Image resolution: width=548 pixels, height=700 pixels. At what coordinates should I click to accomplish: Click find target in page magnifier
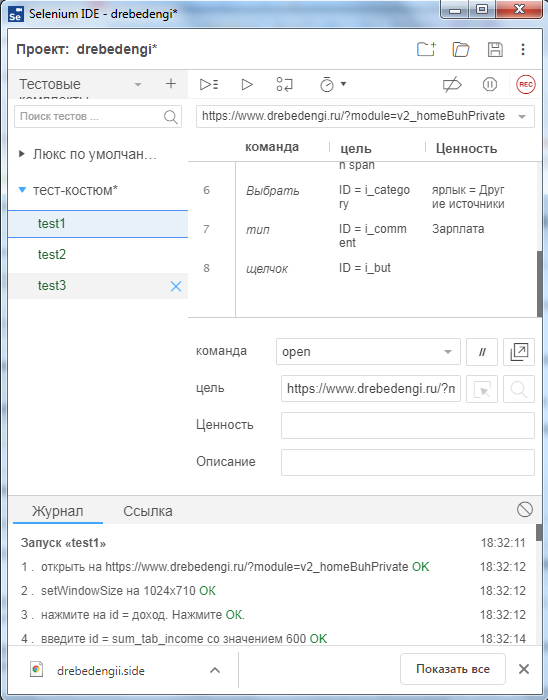(x=519, y=389)
